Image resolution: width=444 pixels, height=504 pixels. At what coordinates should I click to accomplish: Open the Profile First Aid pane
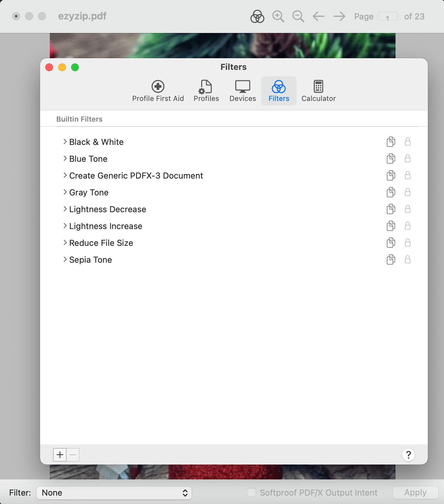158,91
